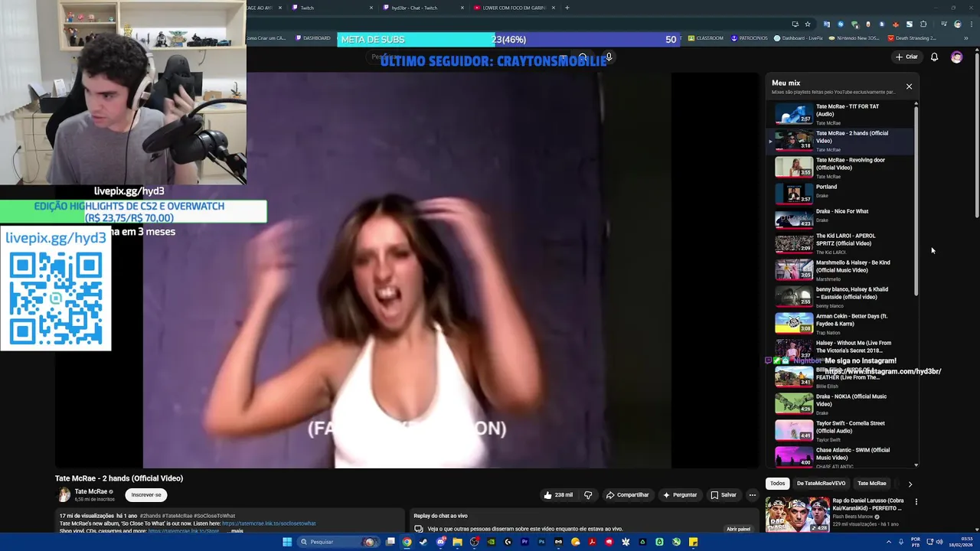Play Arman Cekin - Better Days in playlist
The height and width of the screenshot is (551, 980).
(x=840, y=324)
